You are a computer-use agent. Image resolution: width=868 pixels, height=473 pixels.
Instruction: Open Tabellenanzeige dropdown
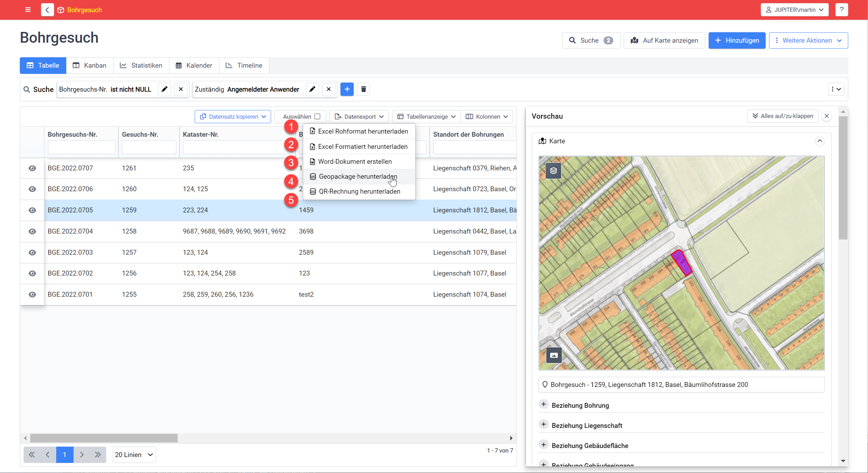427,117
